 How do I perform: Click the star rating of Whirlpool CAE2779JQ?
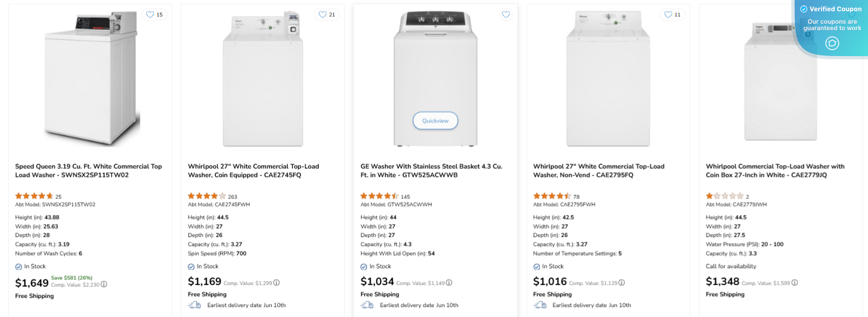click(723, 196)
